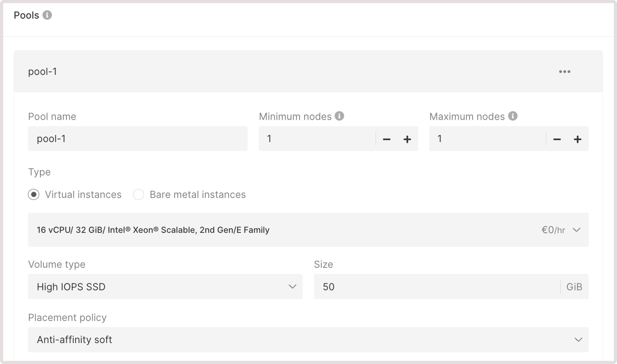Click the Minimum nodes info icon
This screenshot has height=364, width=617.
pos(339,116)
